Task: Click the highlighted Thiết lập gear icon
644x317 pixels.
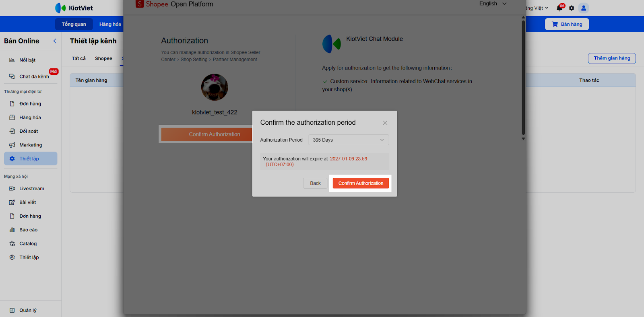Action: click(x=12, y=158)
